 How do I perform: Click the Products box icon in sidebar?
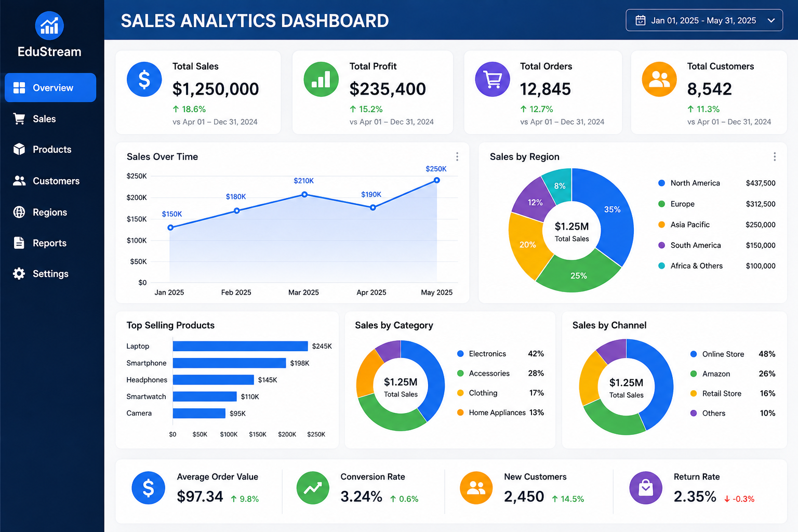click(19, 149)
